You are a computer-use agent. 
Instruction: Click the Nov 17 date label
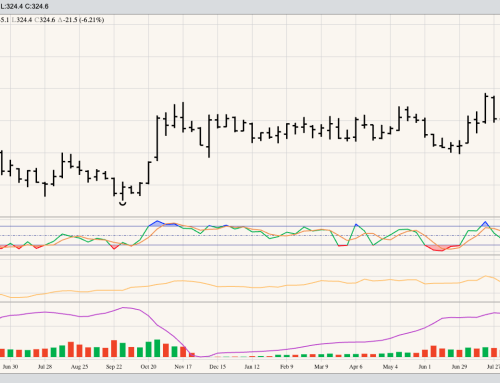coord(183,367)
